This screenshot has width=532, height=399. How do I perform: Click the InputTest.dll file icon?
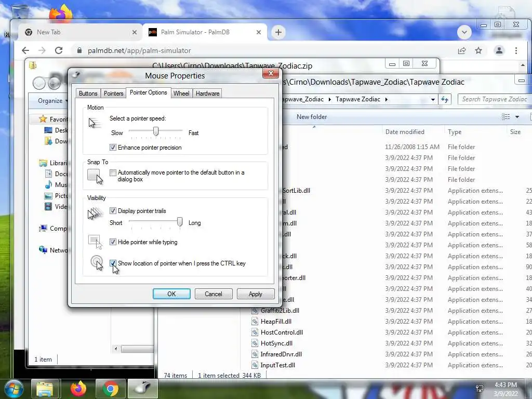(255, 365)
